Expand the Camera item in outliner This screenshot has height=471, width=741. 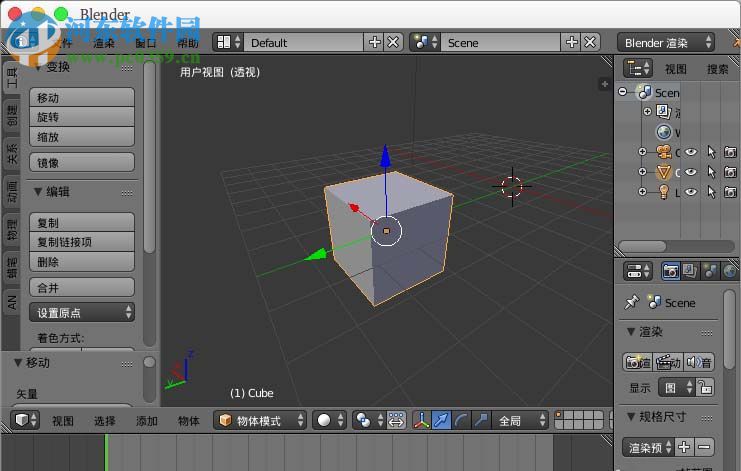(642, 152)
